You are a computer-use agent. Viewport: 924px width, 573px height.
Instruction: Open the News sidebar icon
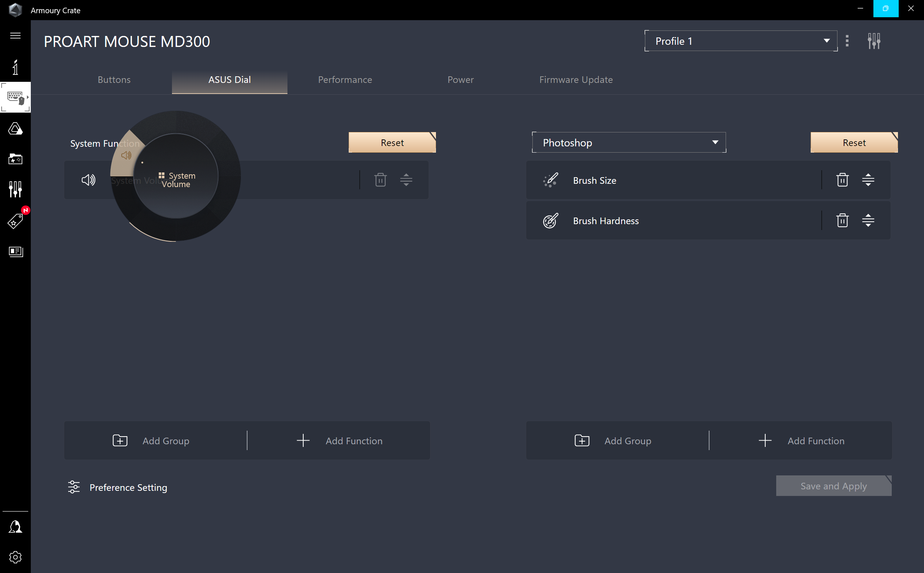tap(15, 252)
